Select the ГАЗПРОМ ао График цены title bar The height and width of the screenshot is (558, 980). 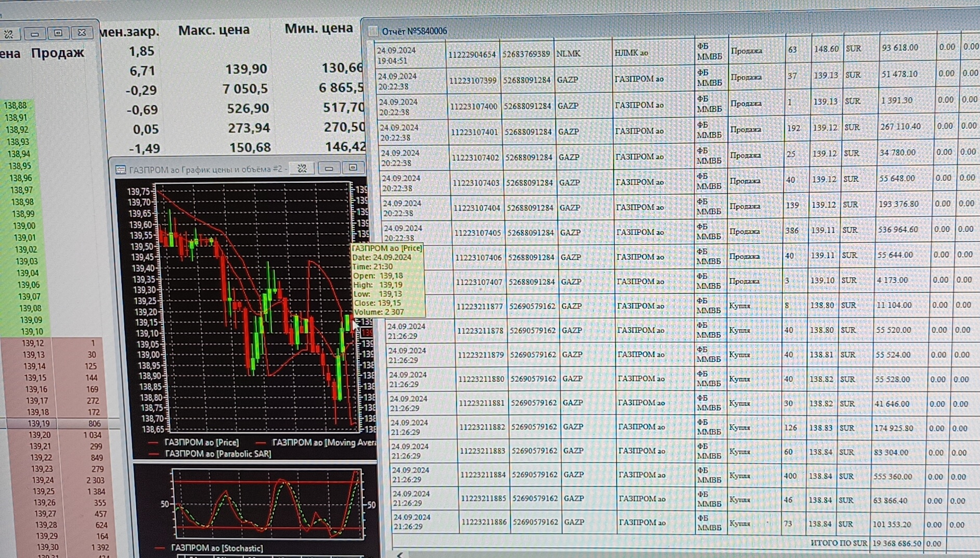coord(208,169)
